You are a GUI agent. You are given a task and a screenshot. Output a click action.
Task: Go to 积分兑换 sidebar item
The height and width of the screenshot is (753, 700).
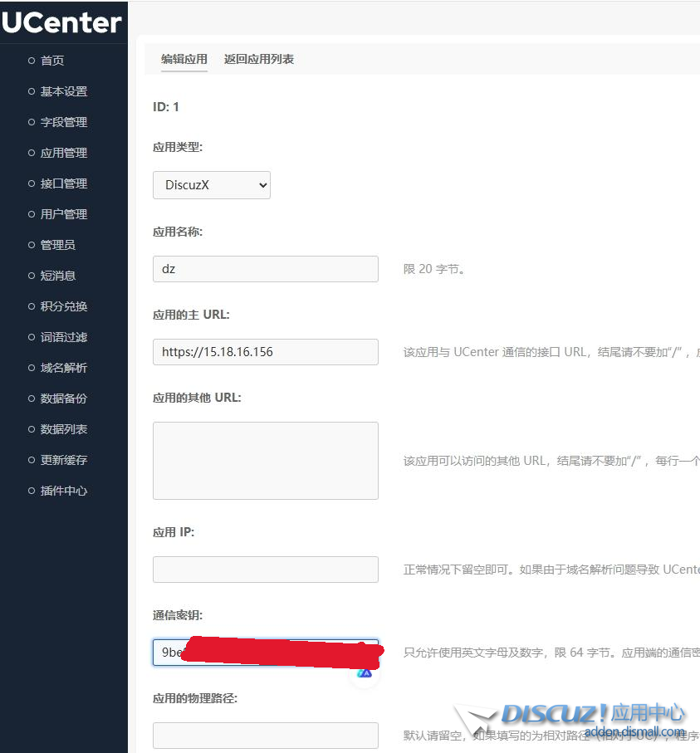pos(63,306)
